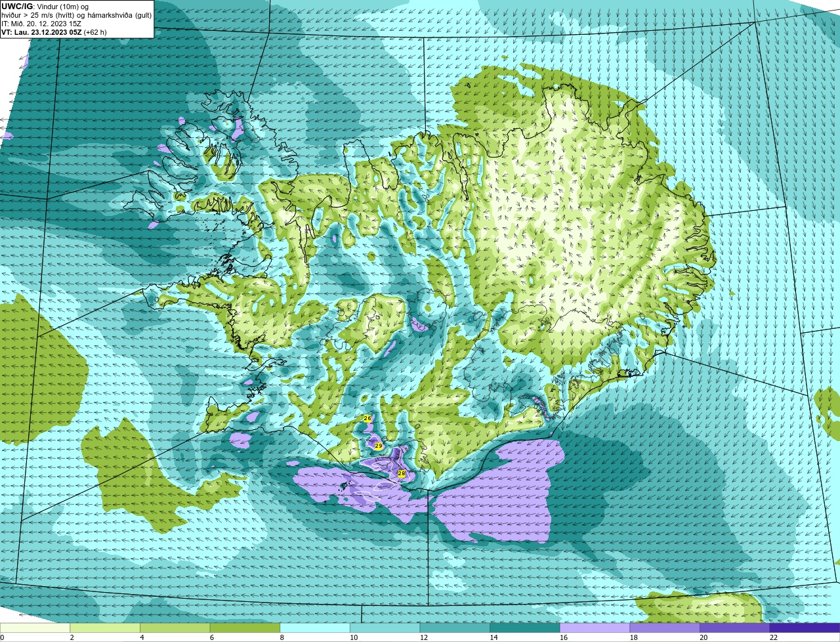Click the 'UWC/IG: Vindur (10m) og' title line
Screen dimensions: 840x642
pyautogui.click(x=44, y=6)
